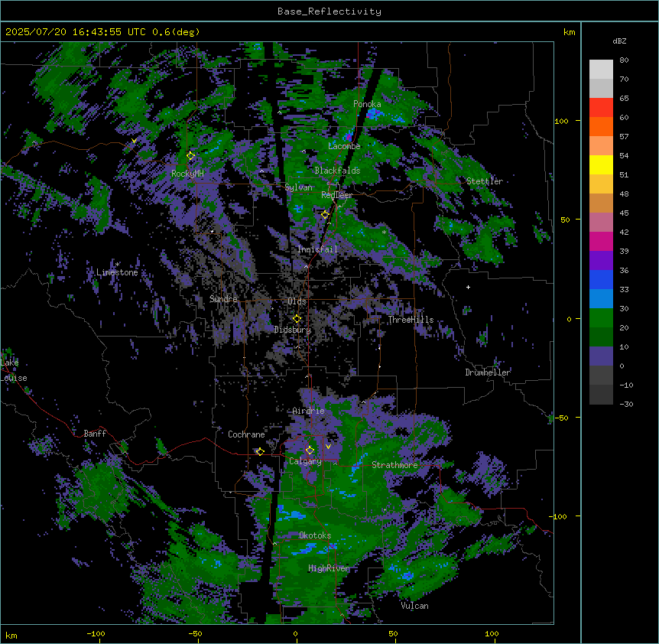
Task: Click the ThreeHills label
Action: (411, 320)
